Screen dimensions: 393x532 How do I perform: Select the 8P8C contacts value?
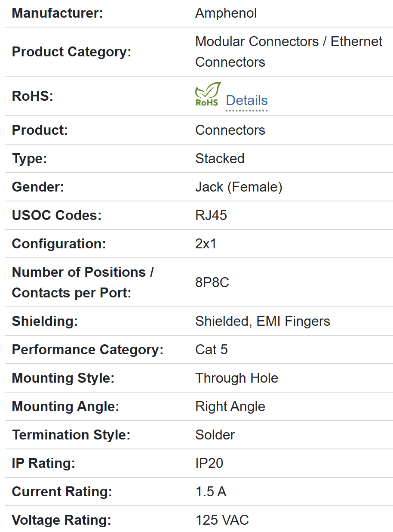point(212,282)
